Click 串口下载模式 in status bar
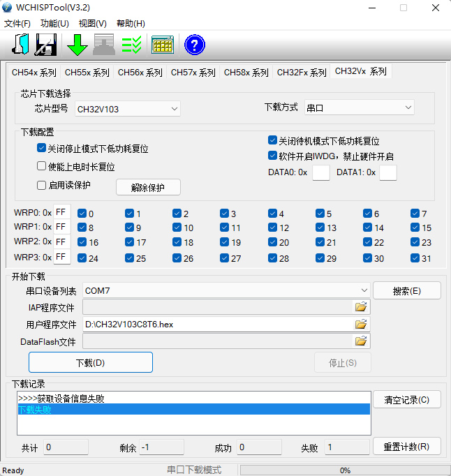The image size is (451, 476). pos(194,470)
